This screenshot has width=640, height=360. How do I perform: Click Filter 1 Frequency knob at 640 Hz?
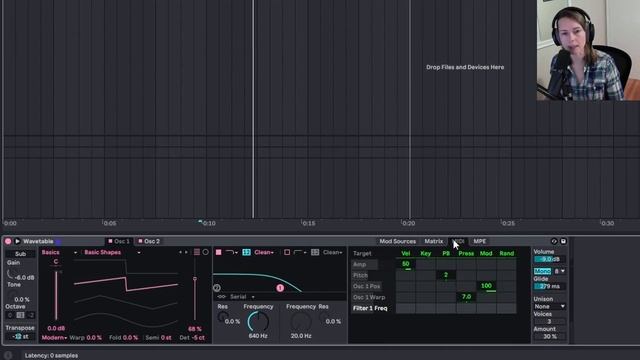click(x=258, y=321)
